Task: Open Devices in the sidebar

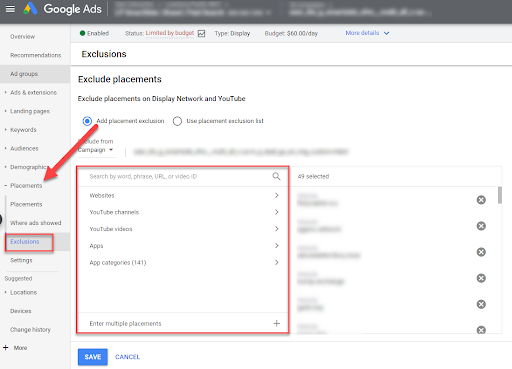Action: [x=21, y=311]
